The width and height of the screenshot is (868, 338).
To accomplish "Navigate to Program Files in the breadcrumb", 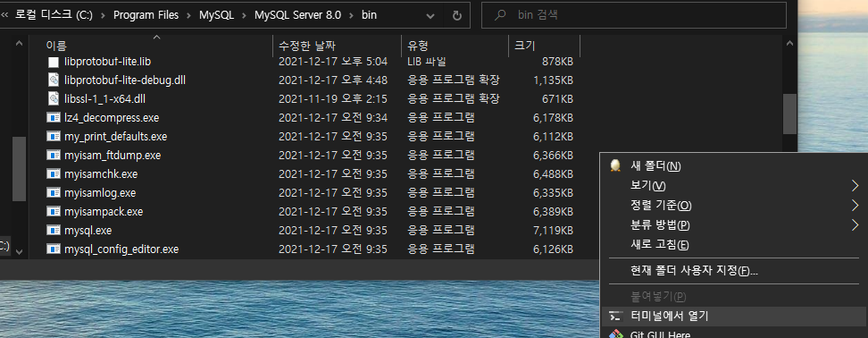I will 146,15.
